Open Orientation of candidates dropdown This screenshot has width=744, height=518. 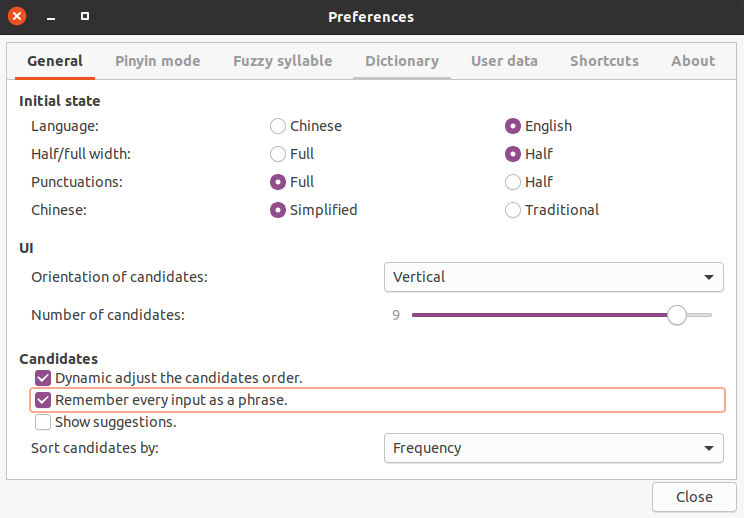tap(553, 277)
